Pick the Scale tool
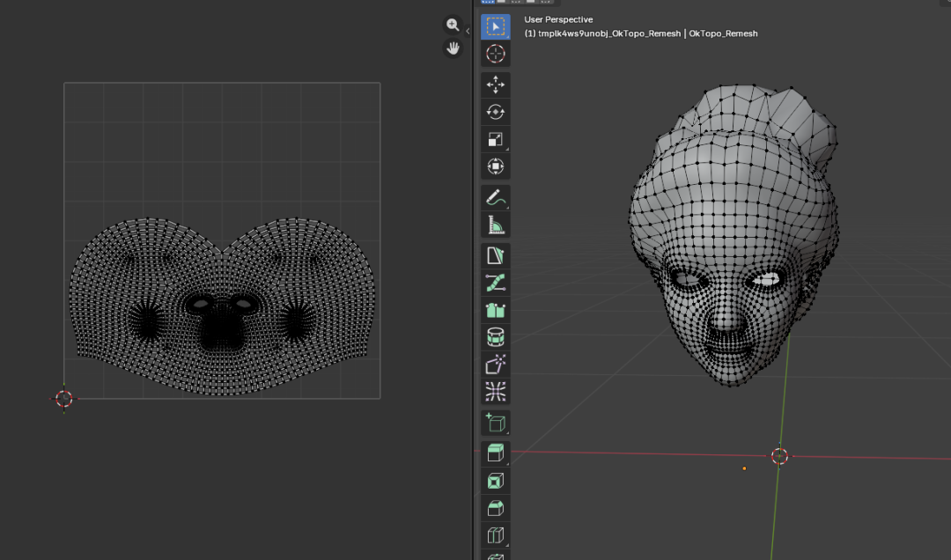951x560 pixels. pyautogui.click(x=495, y=139)
